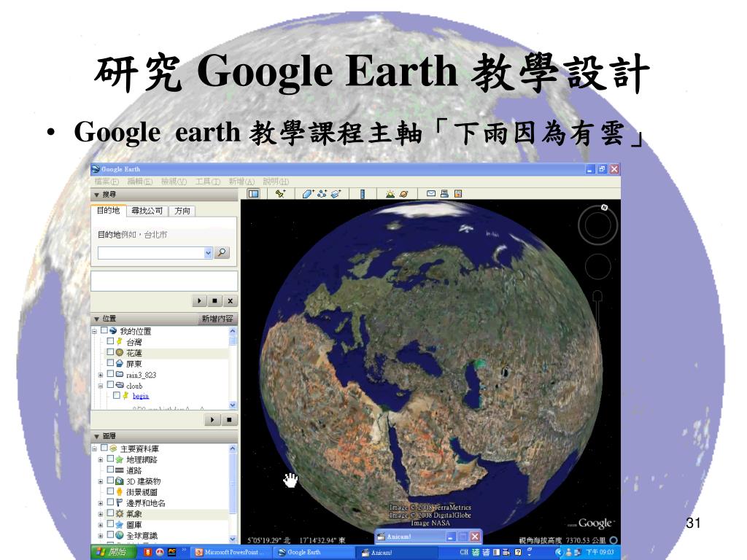Image resolution: width=747 pixels, height=560 pixels.
Task: Switch to 尋找公司 search tab
Action: pos(147,211)
